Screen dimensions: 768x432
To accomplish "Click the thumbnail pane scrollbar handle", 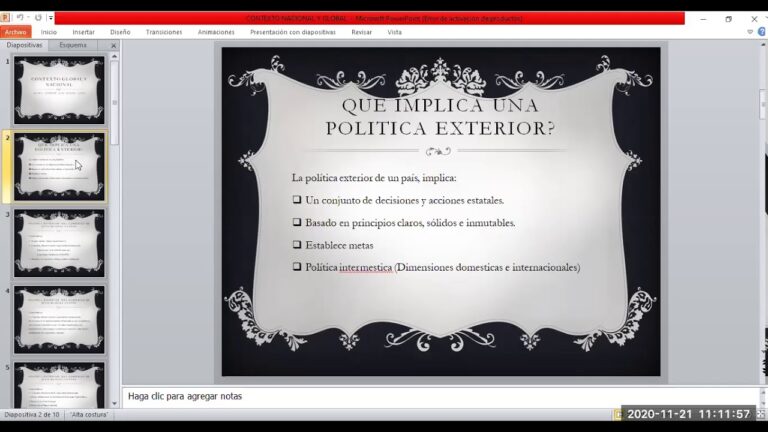I will coord(115,103).
